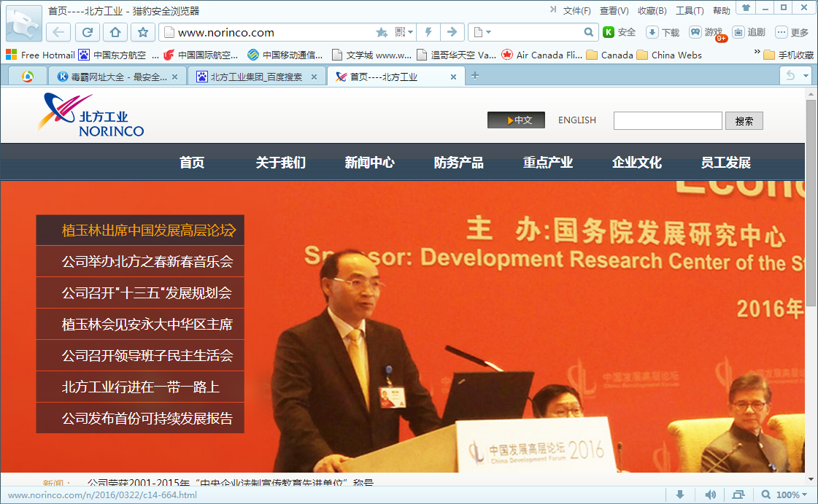Open the 工具(T) menu
Image resolution: width=818 pixels, height=504 pixels.
[x=689, y=11]
